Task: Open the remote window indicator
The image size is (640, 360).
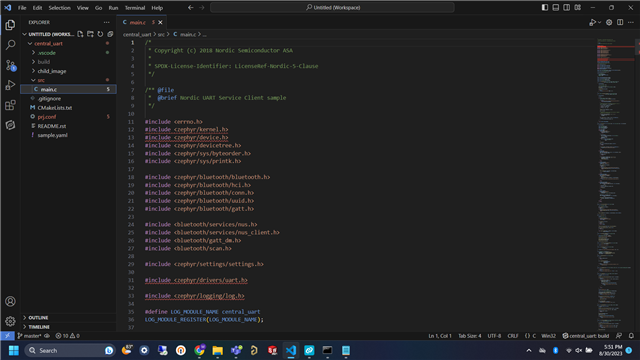Action: (7, 336)
